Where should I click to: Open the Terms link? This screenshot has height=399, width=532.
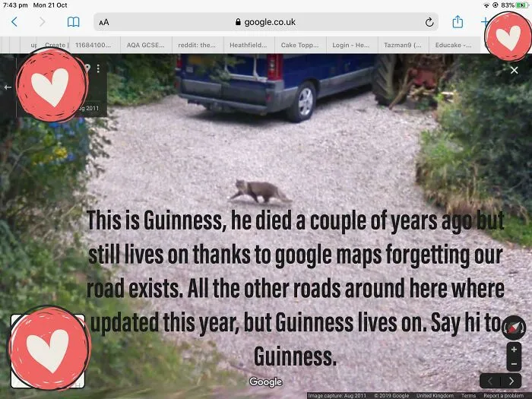tap(469, 396)
